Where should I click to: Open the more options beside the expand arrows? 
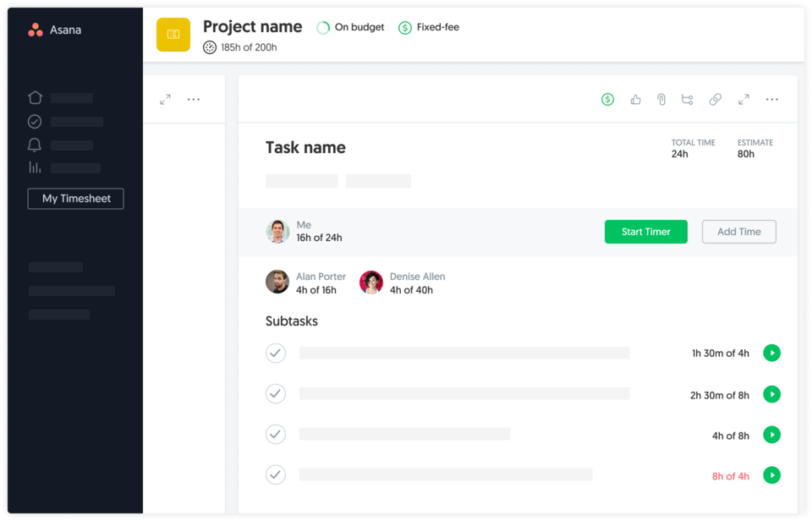coord(193,99)
